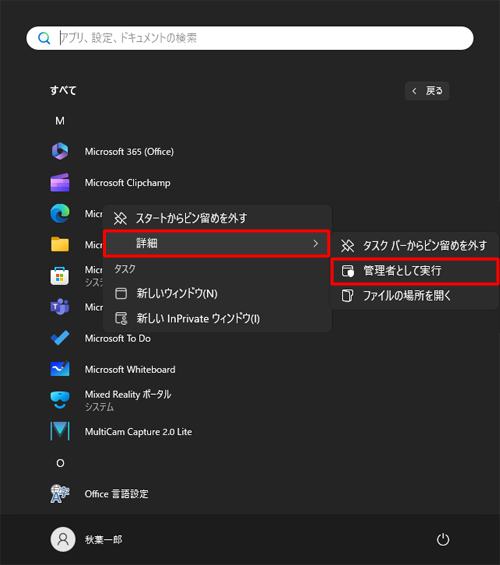
Task: Click the Microsoft Clipchamp app icon
Action: [x=60, y=183]
